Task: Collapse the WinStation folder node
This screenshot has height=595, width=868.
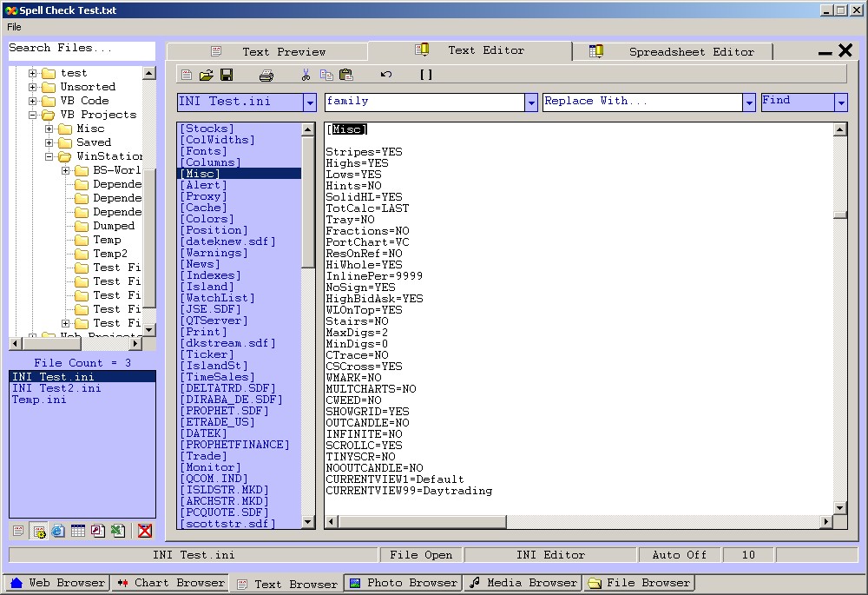Action: (49, 156)
